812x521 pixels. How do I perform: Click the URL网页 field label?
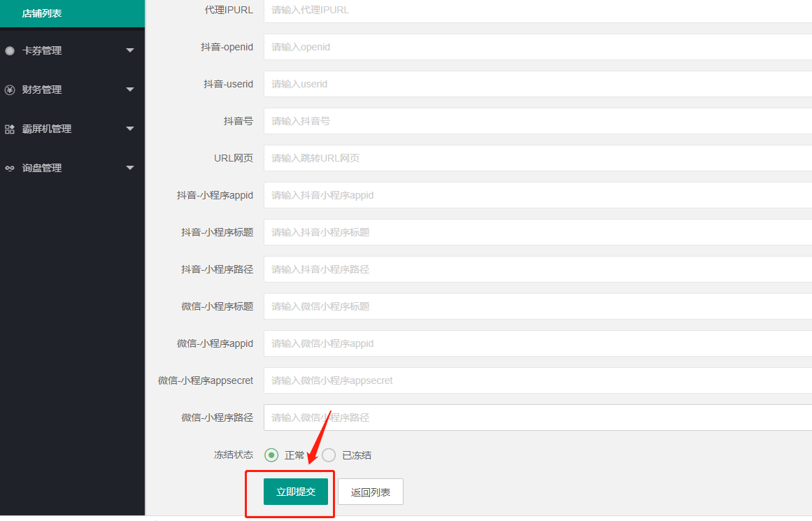tap(234, 158)
